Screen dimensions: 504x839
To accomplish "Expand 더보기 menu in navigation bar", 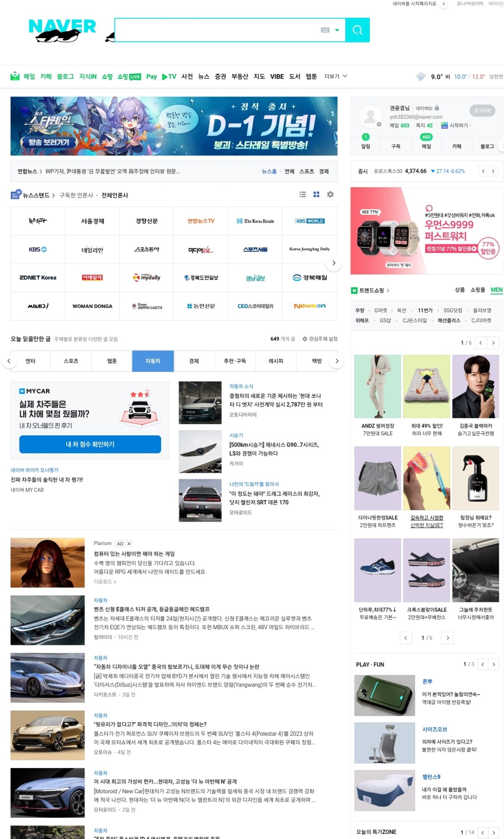I will 335,76.
